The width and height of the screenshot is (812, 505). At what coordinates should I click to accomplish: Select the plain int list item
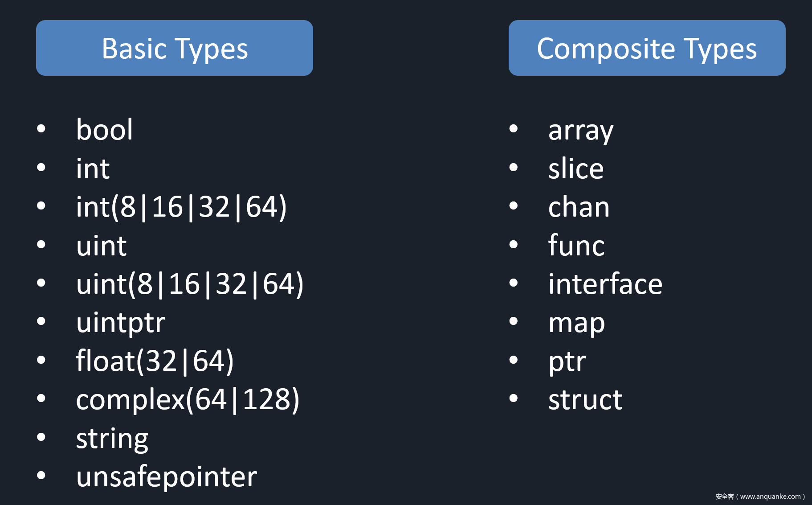(93, 168)
